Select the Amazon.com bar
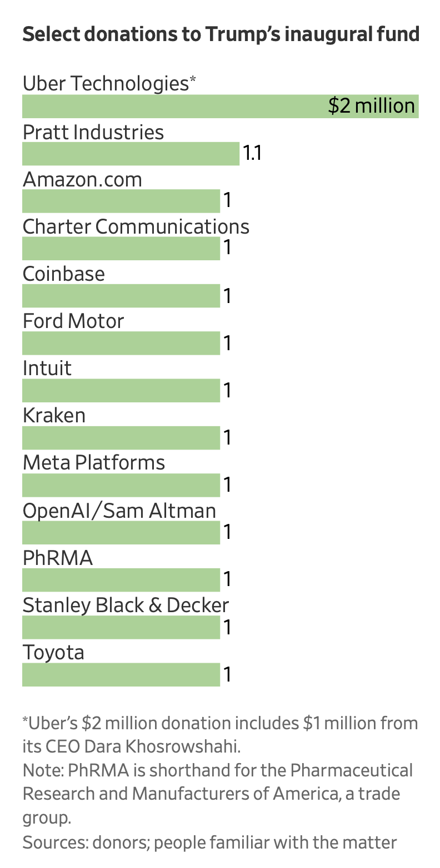The height and width of the screenshot is (868, 440). point(121,201)
